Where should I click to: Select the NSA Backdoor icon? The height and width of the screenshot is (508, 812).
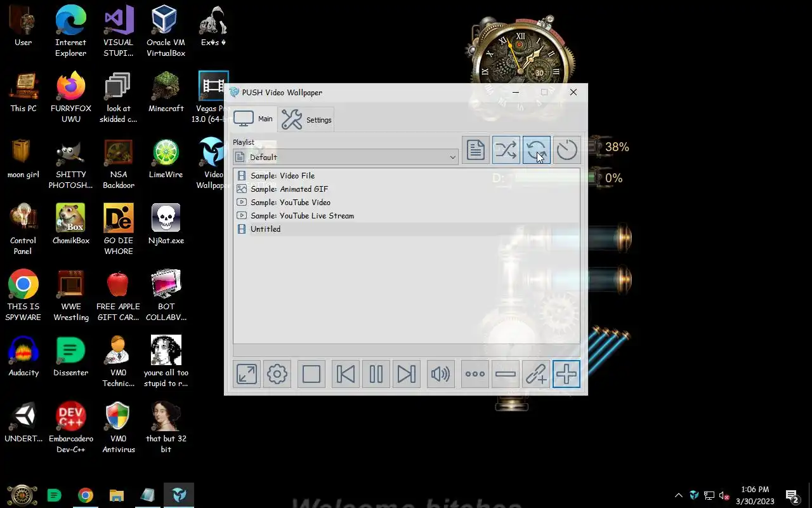tap(118, 164)
